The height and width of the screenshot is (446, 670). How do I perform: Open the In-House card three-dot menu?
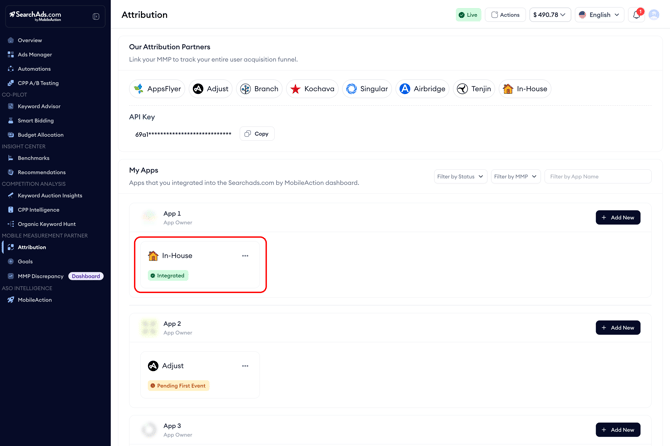[245, 256]
